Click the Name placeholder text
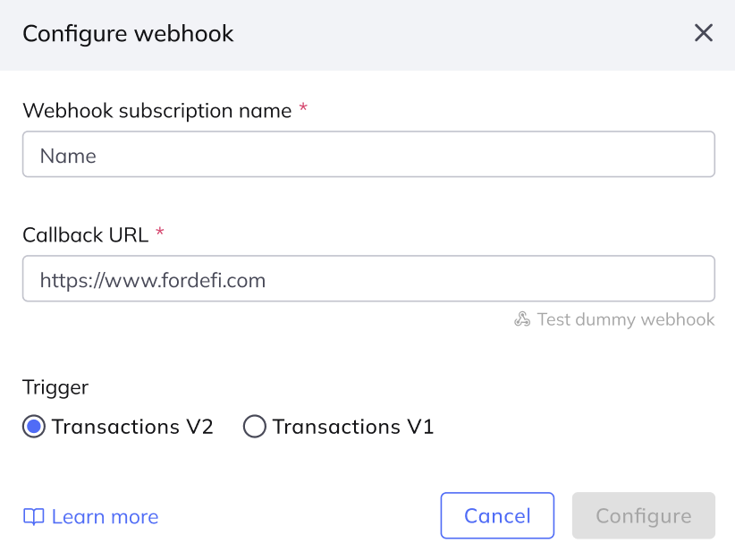 click(x=68, y=156)
